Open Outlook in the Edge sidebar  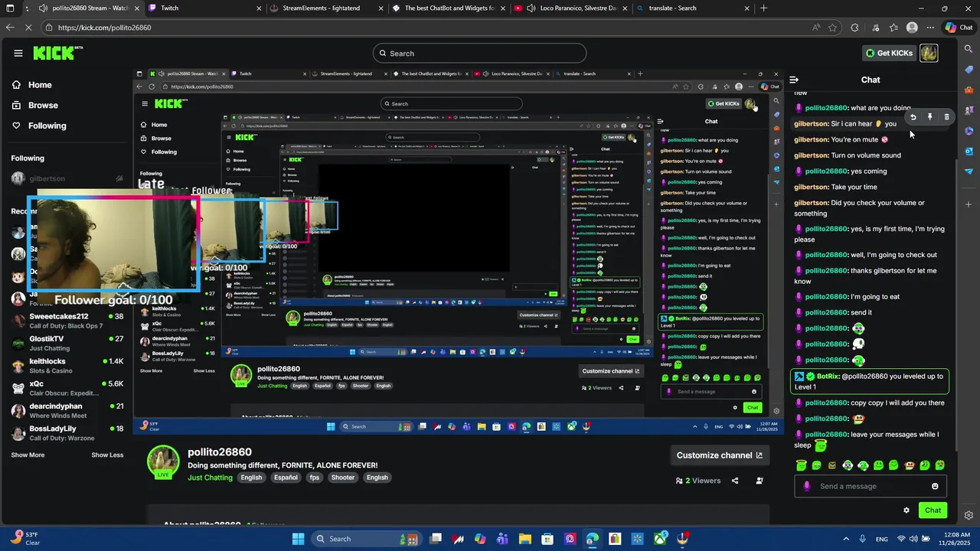tap(969, 151)
